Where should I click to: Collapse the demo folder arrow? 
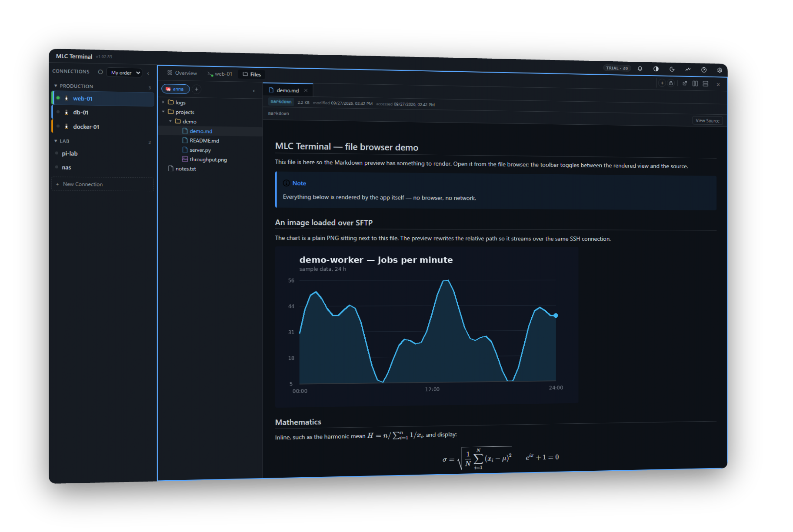click(170, 121)
